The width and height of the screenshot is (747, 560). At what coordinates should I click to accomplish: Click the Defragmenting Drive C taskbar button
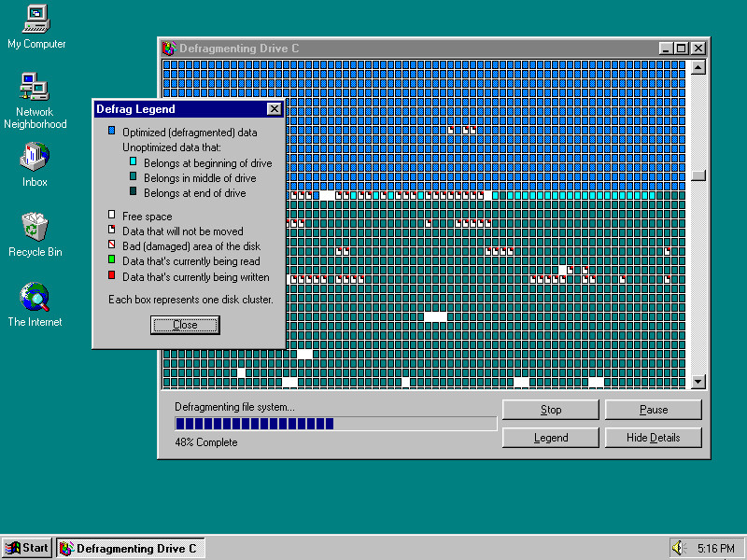point(131,548)
